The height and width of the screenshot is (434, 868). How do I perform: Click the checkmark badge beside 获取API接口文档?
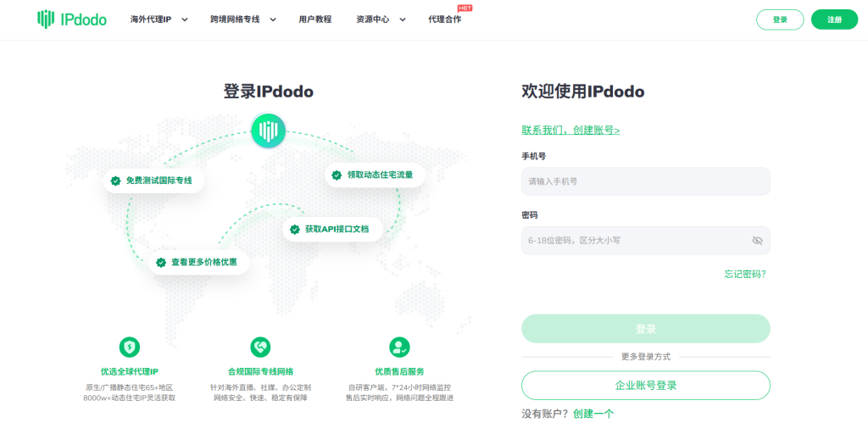click(x=295, y=229)
